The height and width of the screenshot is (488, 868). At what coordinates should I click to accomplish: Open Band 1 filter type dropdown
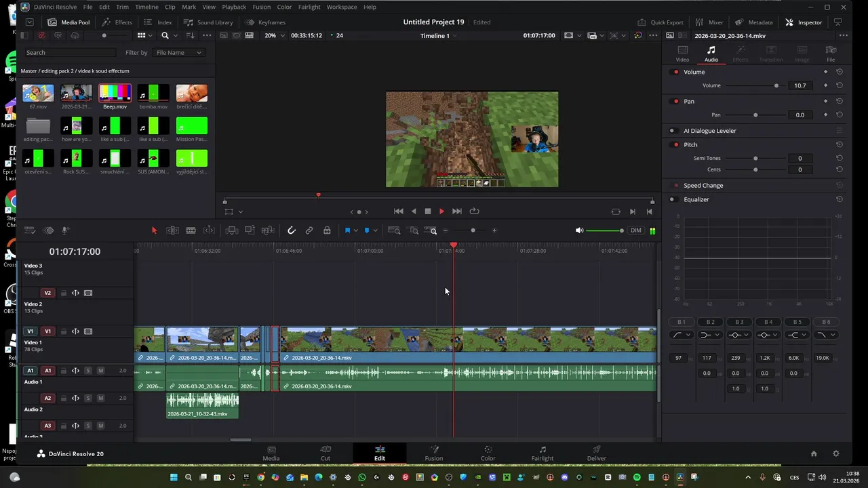click(x=681, y=335)
